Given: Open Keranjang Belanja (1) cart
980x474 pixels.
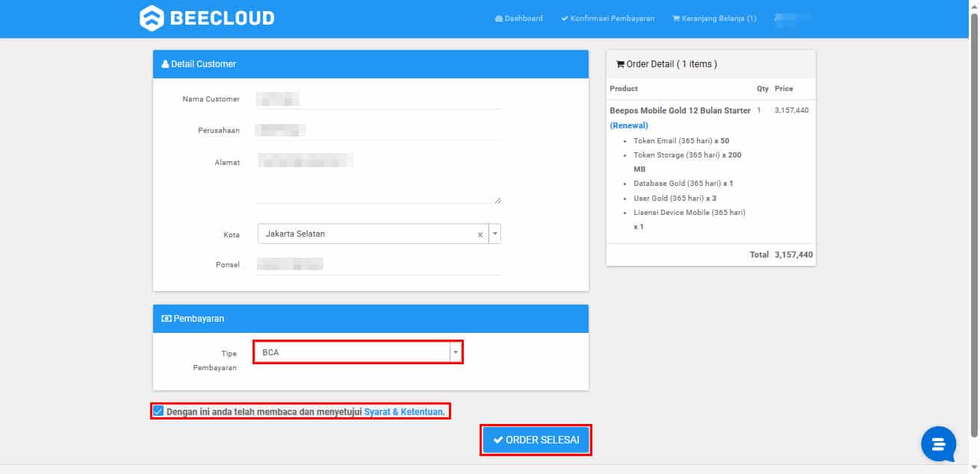Looking at the screenshot, I should pyautogui.click(x=714, y=19).
